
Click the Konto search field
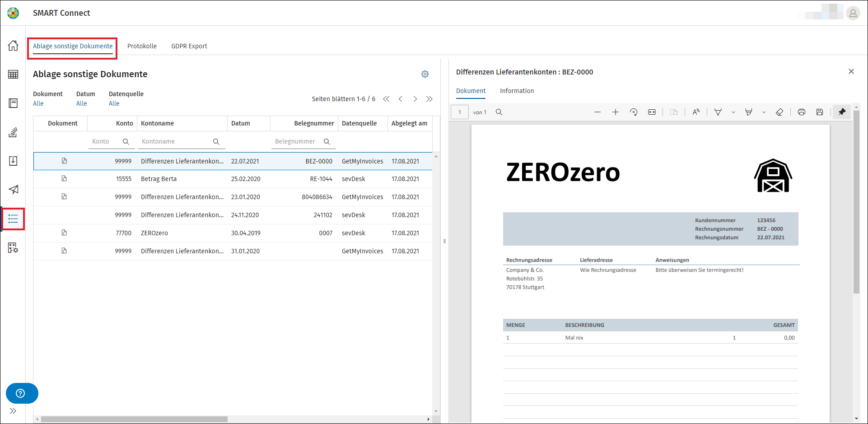coord(111,141)
